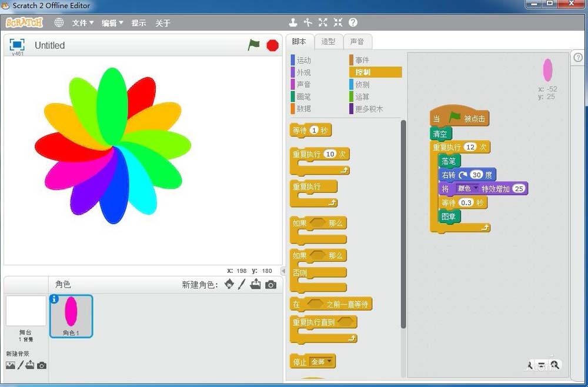This screenshot has height=387, width=588.
Task: Choose new sprite from library icon
Action: pos(229,284)
